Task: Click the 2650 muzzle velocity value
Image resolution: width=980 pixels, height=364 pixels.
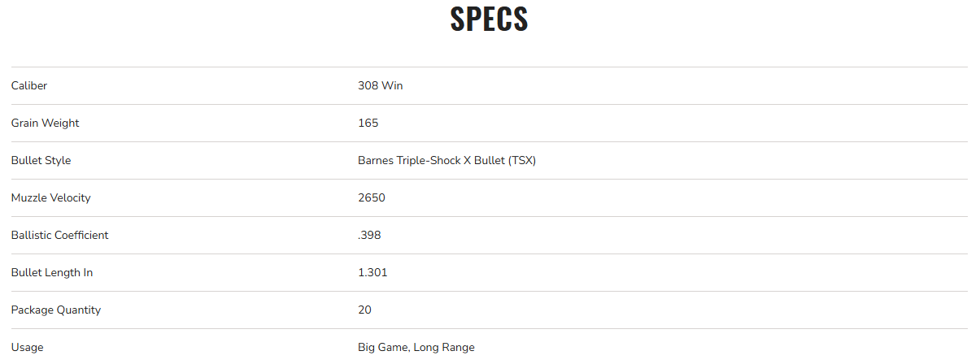Action: 371,197
